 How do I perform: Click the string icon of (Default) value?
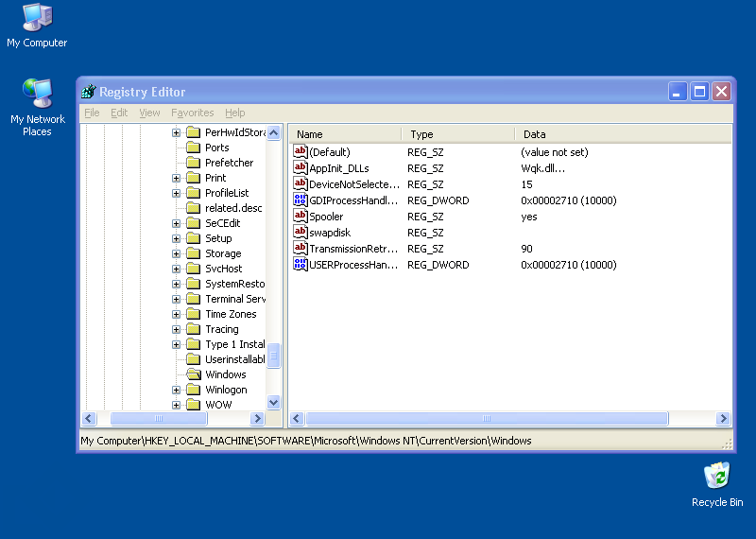click(x=300, y=152)
